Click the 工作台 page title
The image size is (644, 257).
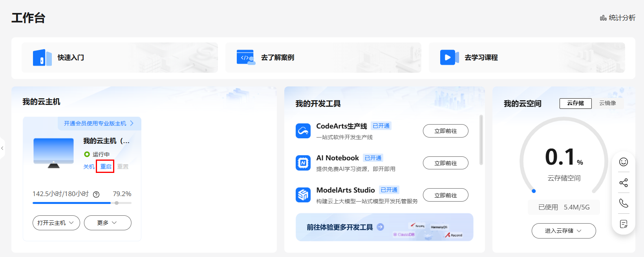28,18
